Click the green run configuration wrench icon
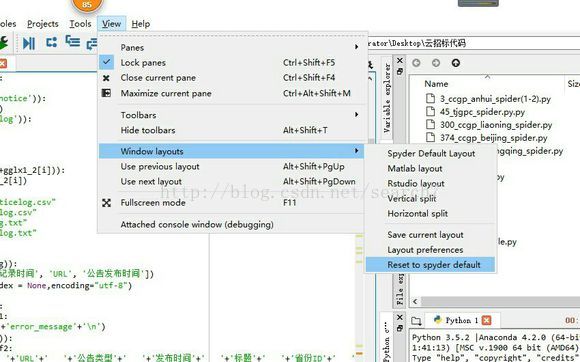The width and height of the screenshot is (580, 362). (4, 43)
